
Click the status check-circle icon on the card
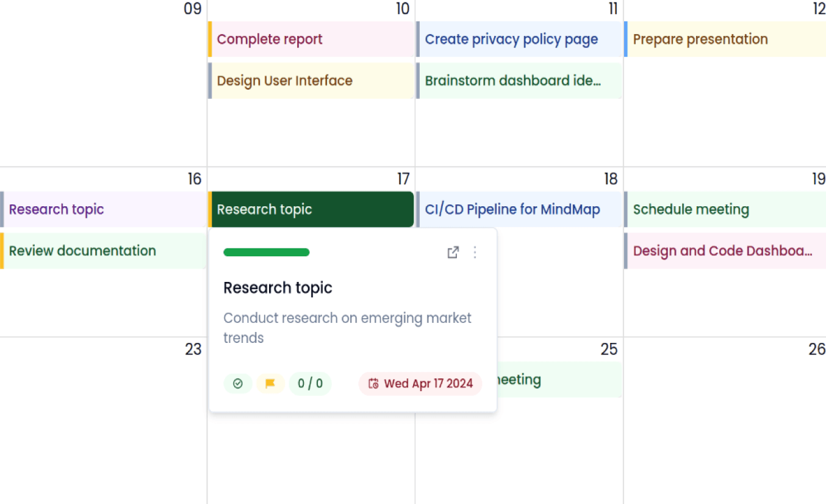pyautogui.click(x=238, y=383)
